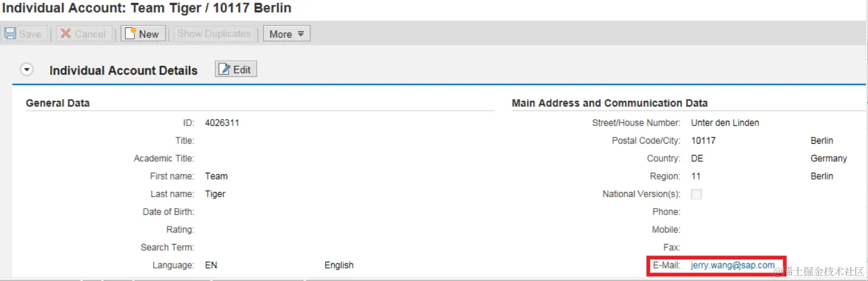The image size is (868, 281).
Task: Click the New button label
Action: (149, 34)
